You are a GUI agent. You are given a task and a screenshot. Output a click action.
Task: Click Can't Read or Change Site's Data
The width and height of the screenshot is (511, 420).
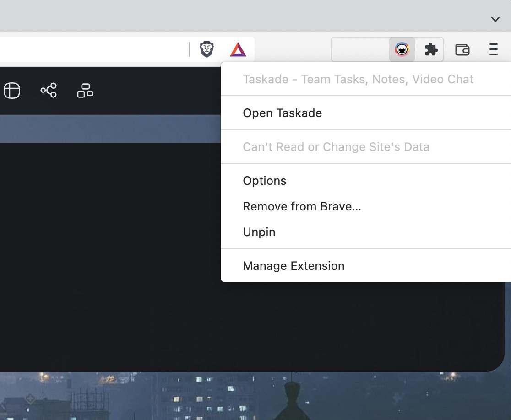[x=336, y=147]
